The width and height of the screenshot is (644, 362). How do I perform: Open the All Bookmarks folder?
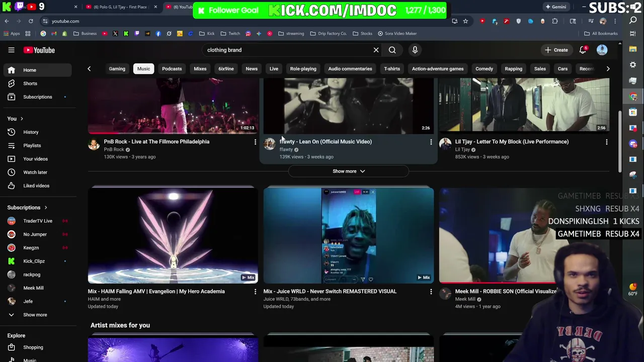[x=601, y=34]
